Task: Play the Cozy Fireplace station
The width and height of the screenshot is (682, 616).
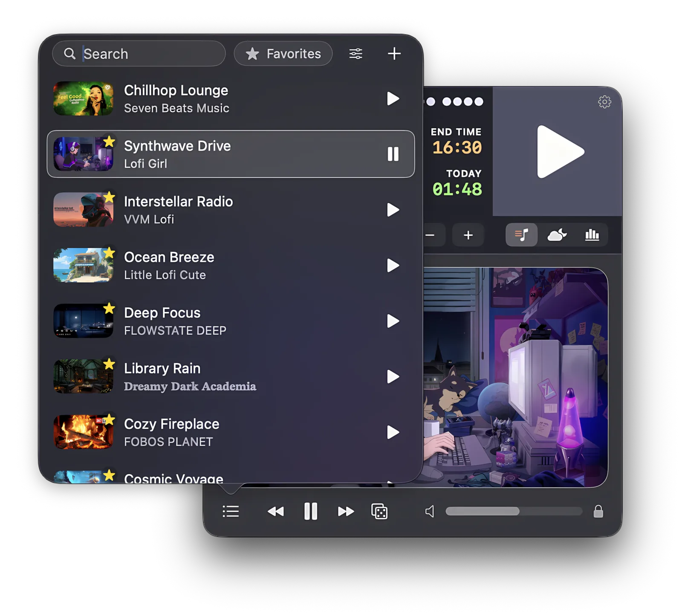Action: click(393, 432)
